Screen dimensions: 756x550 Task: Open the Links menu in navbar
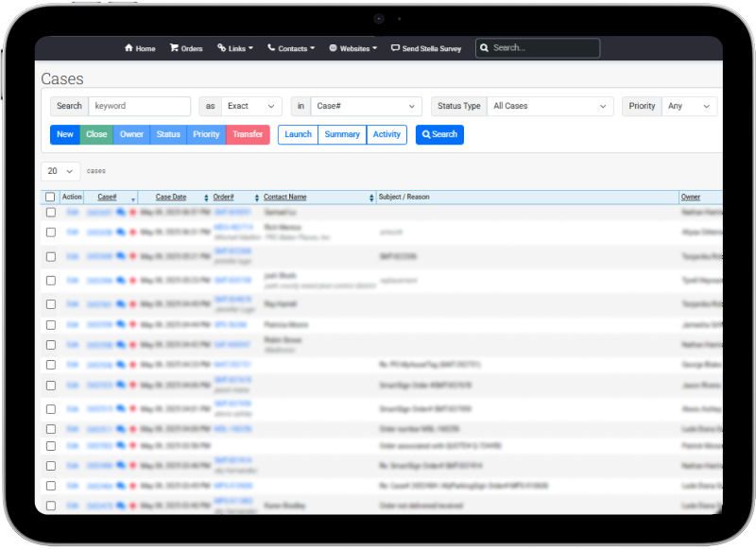[234, 48]
